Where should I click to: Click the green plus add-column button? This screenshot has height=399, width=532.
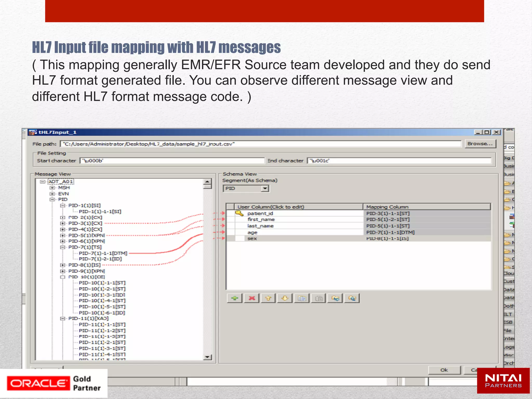click(235, 298)
